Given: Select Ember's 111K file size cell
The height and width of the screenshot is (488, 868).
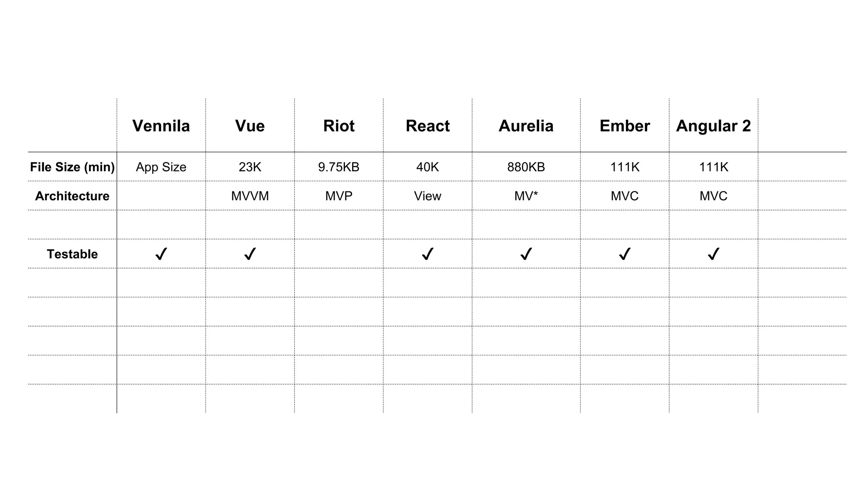Looking at the screenshot, I should click(x=625, y=167).
